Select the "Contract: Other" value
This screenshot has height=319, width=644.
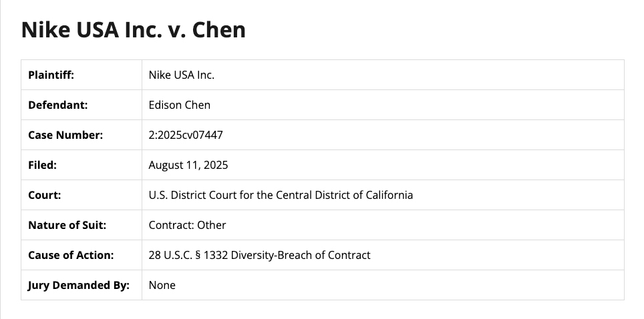(x=187, y=225)
